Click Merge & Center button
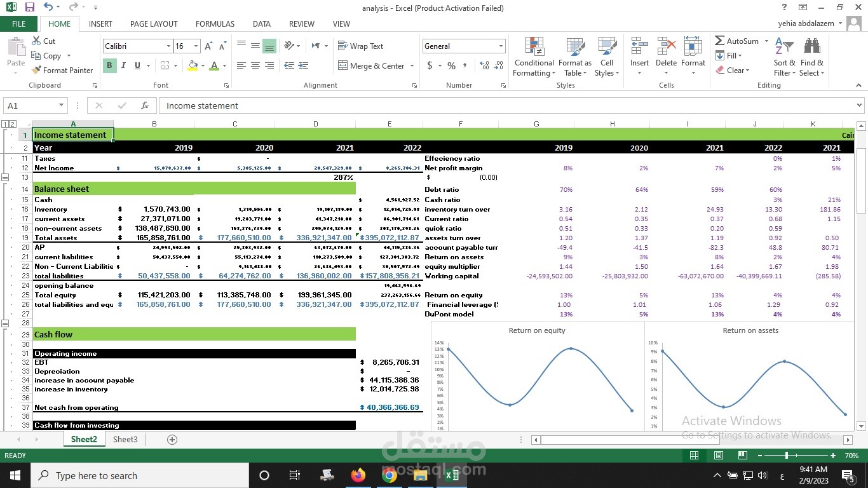 pos(371,65)
